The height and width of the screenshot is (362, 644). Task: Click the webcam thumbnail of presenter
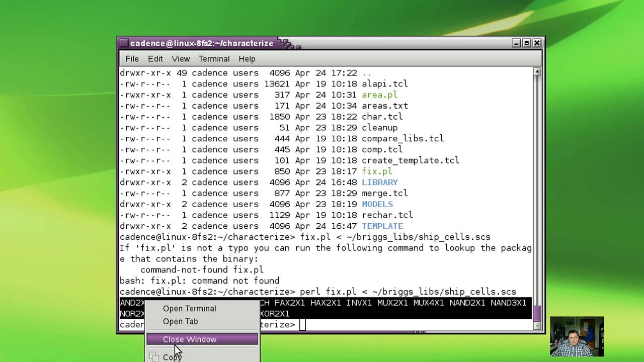pyautogui.click(x=577, y=336)
